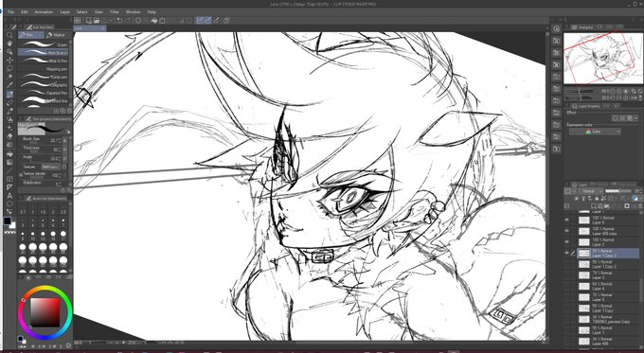Select the Eyedropper tool
644x353 pixels.
click(x=9, y=85)
